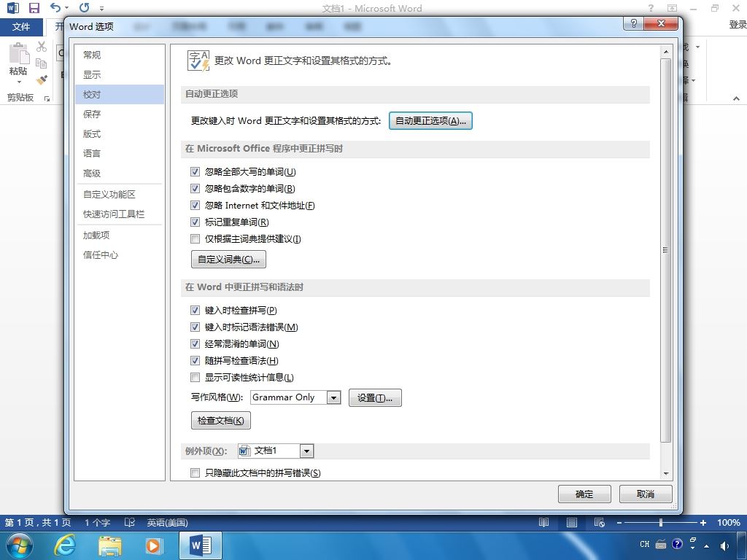Open the 例外项 文档1 dropdown
The image size is (747, 560).
pos(307,451)
